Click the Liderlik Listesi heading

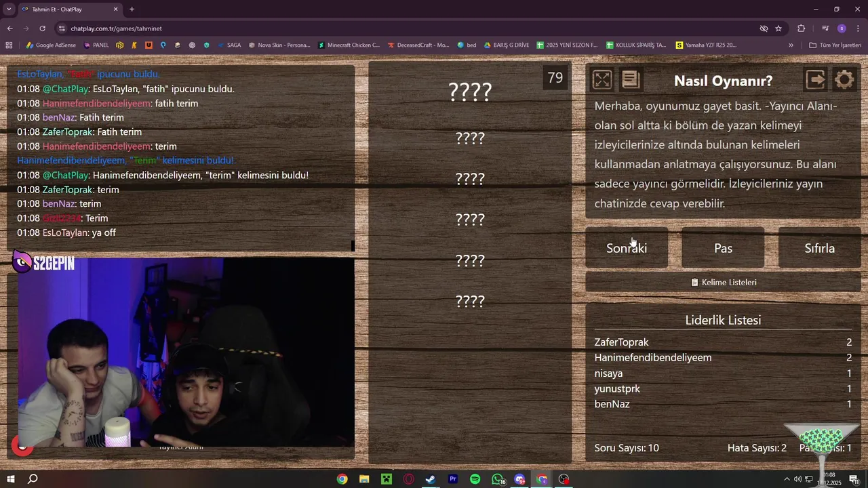coord(723,320)
